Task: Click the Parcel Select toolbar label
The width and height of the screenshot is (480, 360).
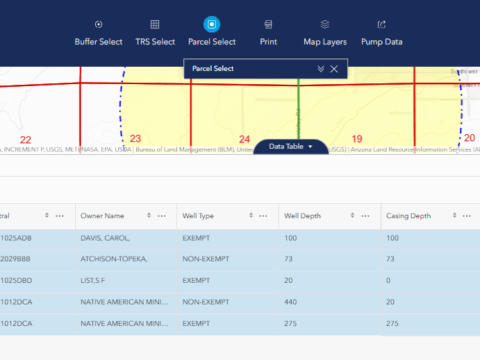Action: click(212, 42)
